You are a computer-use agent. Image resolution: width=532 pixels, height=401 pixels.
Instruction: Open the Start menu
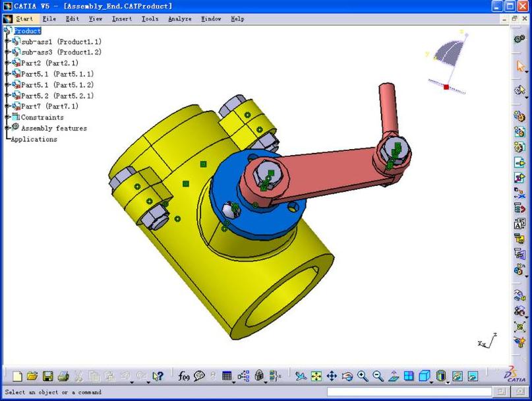(x=24, y=18)
